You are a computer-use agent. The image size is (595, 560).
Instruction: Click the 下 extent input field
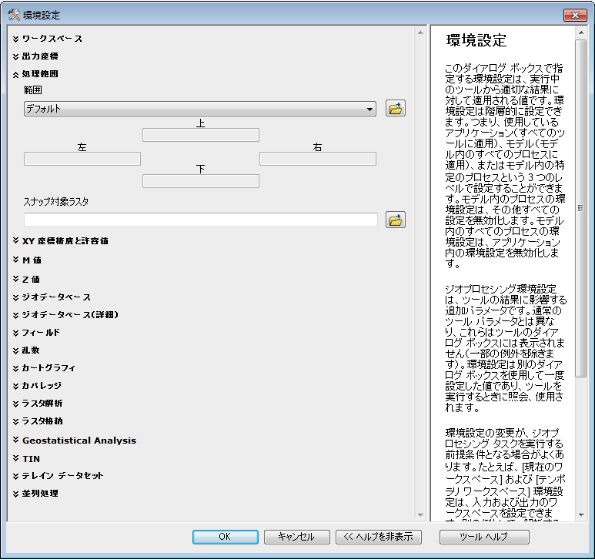[x=201, y=181]
